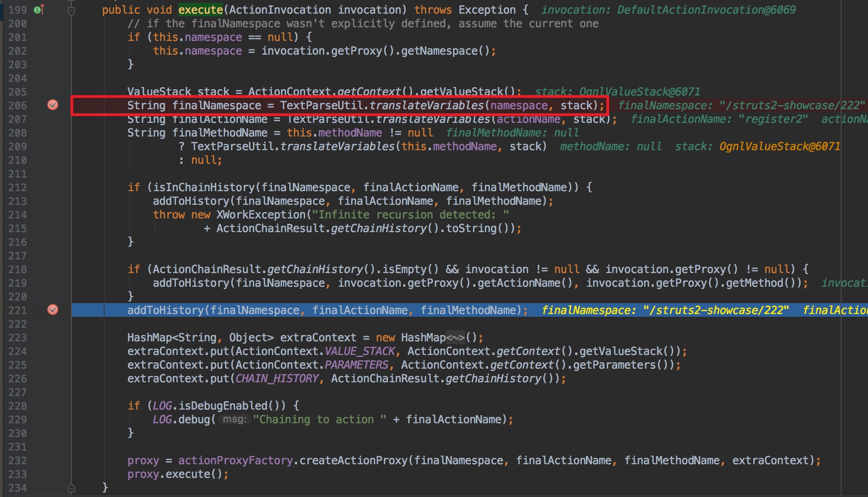Click the comment text on line 200
868x497 pixels.
click(363, 23)
